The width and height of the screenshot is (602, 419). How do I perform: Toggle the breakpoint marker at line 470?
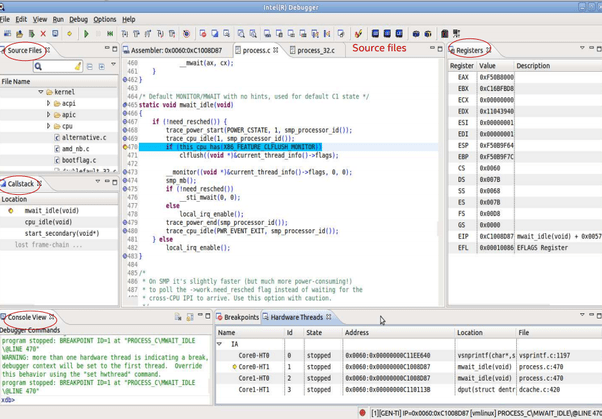(x=125, y=147)
